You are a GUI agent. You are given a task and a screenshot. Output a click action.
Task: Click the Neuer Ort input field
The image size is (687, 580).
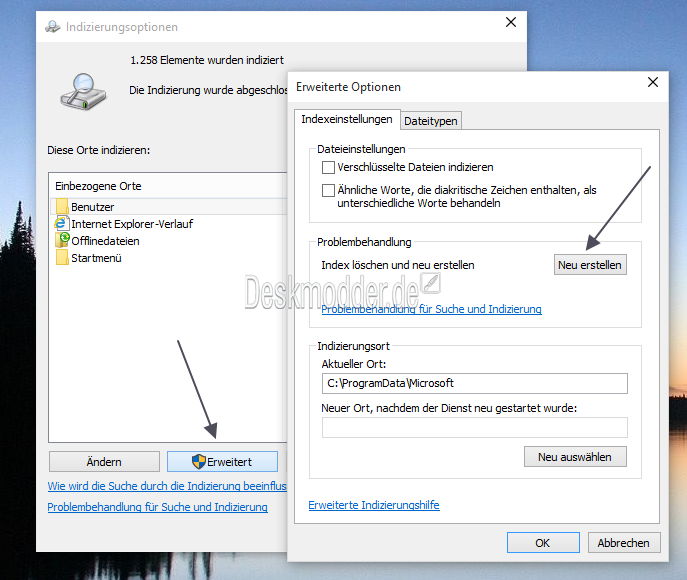tap(475, 428)
